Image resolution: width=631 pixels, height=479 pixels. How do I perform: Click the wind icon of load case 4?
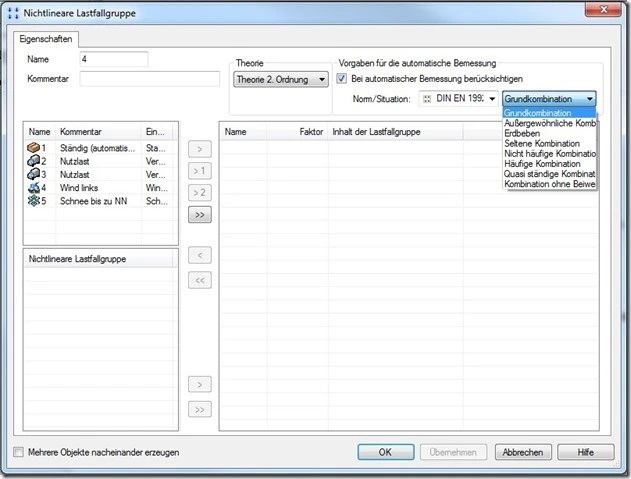pos(34,188)
